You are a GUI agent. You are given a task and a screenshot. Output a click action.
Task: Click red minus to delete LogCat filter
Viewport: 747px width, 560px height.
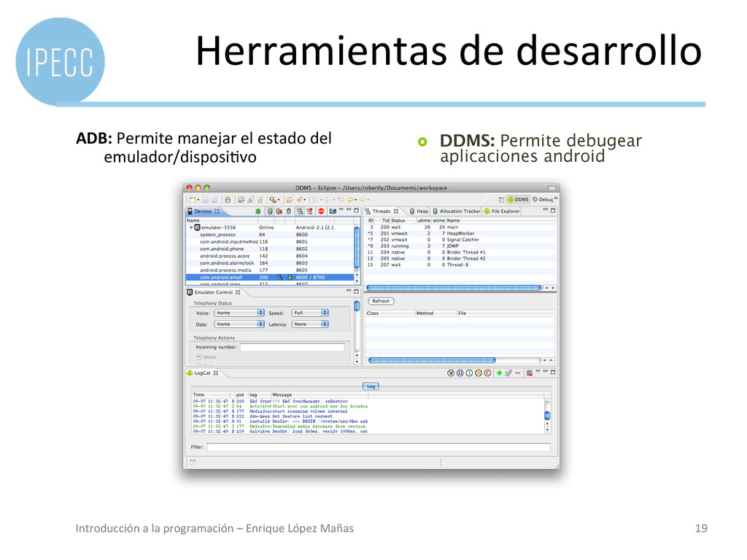[x=518, y=373]
